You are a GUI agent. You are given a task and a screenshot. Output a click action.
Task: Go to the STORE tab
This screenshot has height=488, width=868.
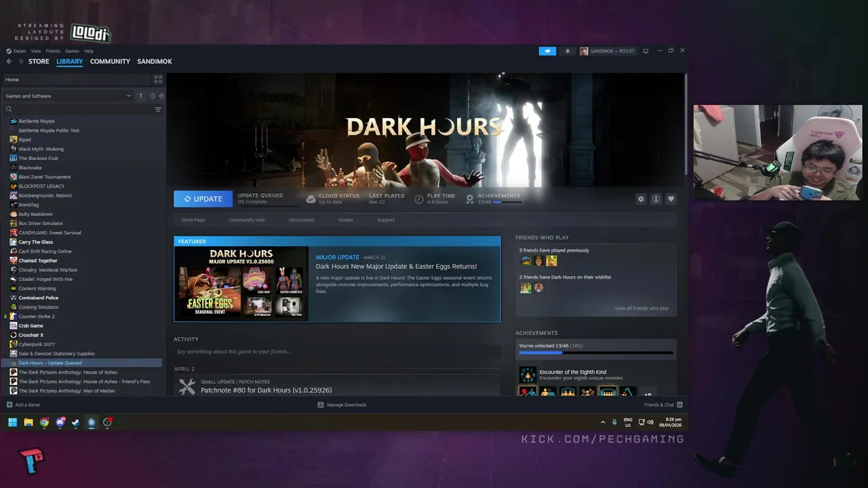coord(39,61)
